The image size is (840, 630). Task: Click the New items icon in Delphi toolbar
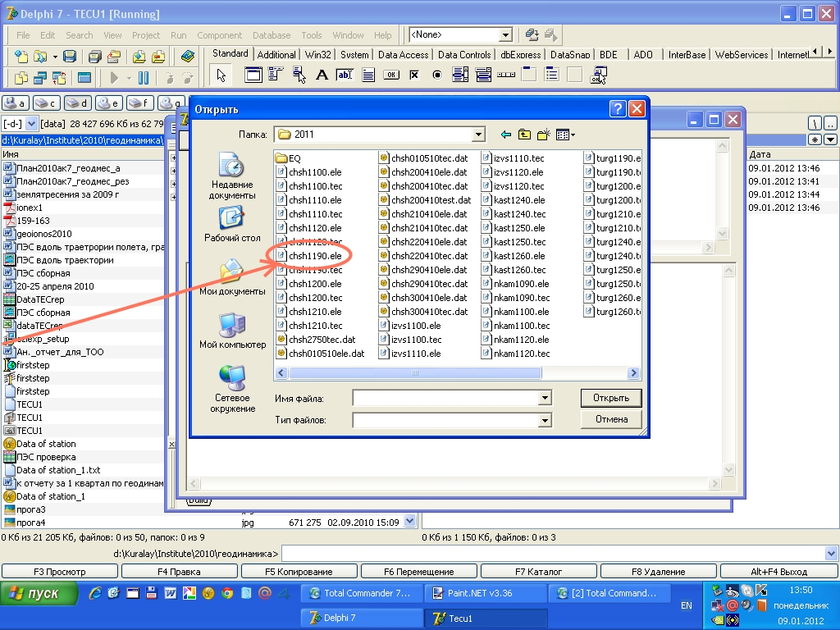tap(21, 57)
